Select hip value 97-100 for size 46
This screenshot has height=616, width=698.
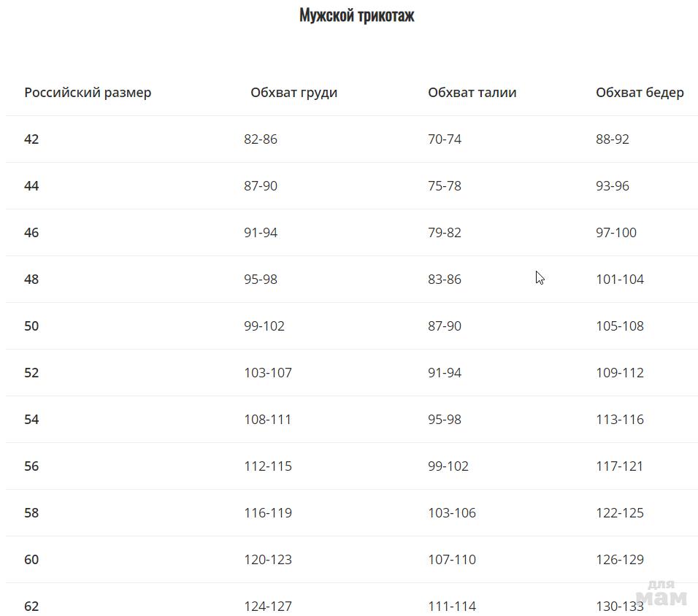616,233
